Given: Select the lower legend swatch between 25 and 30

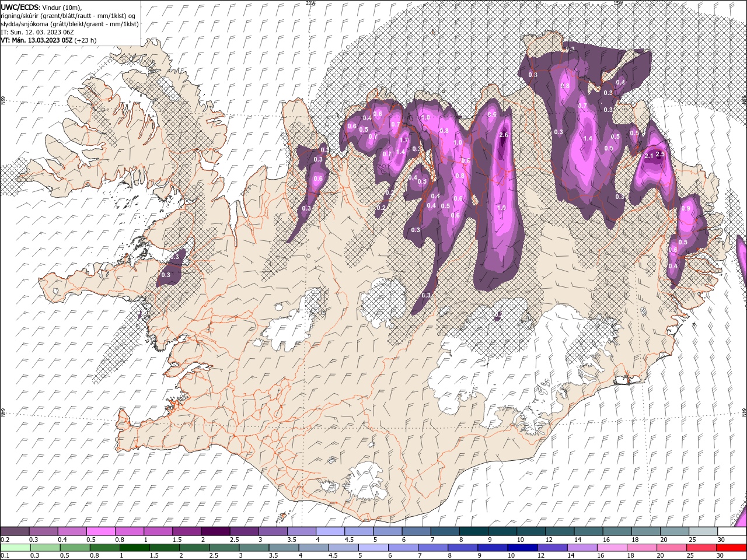Looking at the screenshot, I should (x=701, y=548).
